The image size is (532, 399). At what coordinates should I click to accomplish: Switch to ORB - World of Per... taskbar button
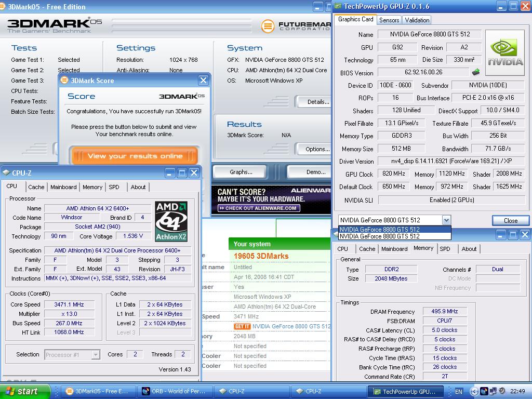[175, 391]
